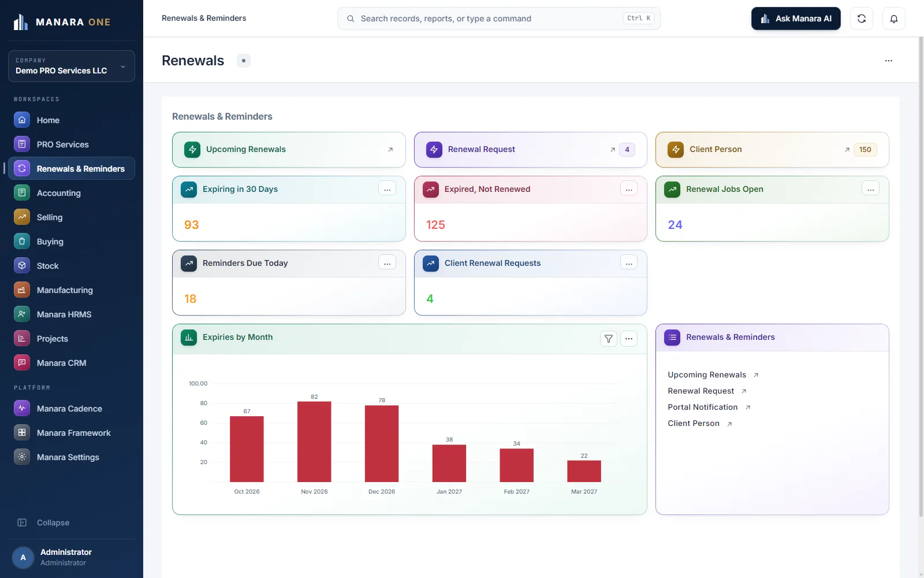Screen dimensions: 924x578
Task: Click the Ask Manara AI button
Action: [x=796, y=18]
